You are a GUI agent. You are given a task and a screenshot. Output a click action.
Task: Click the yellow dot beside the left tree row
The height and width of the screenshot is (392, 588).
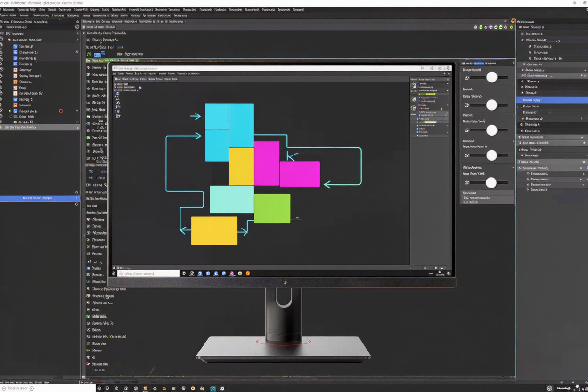click(10, 111)
